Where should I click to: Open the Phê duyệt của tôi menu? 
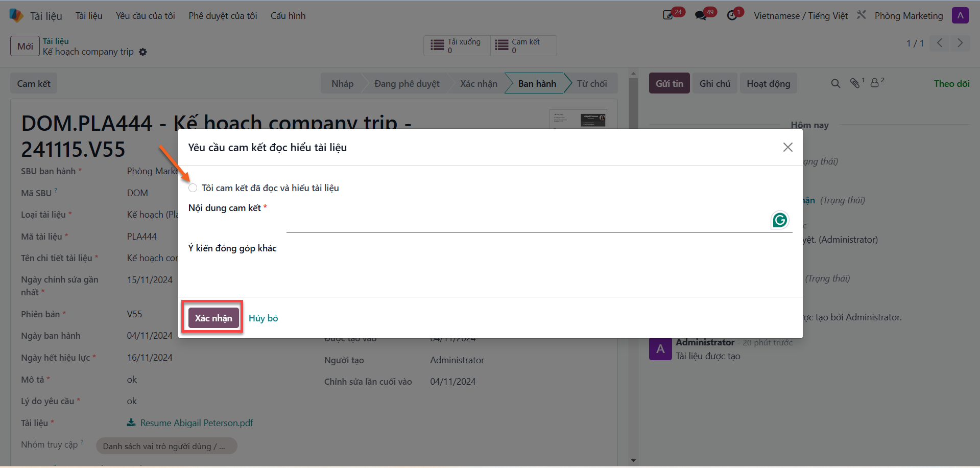tap(223, 16)
